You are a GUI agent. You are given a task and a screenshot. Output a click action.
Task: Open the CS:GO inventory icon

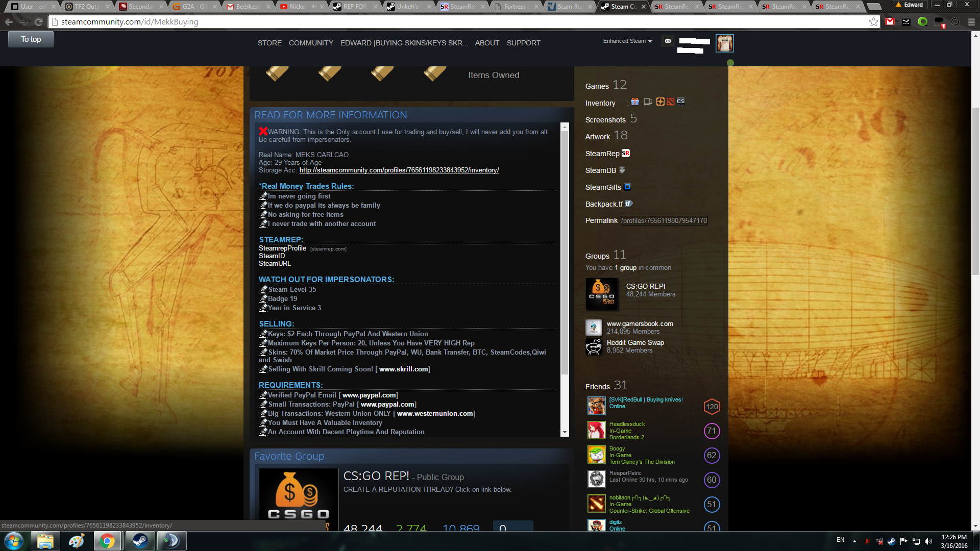(681, 102)
